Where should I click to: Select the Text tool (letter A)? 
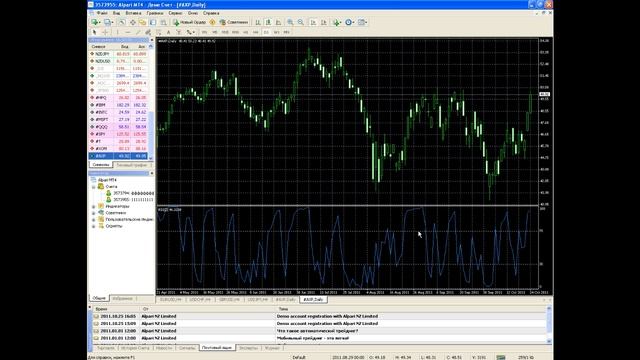(x=169, y=32)
